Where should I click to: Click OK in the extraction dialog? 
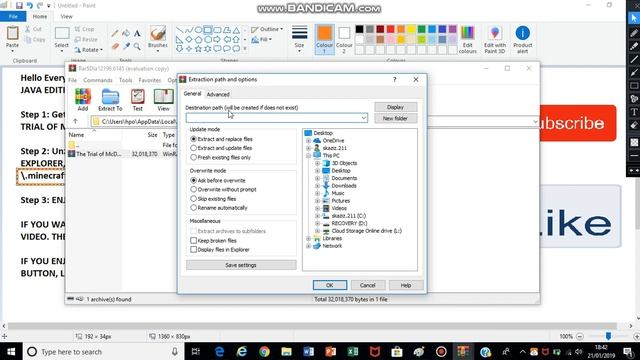(x=330, y=285)
